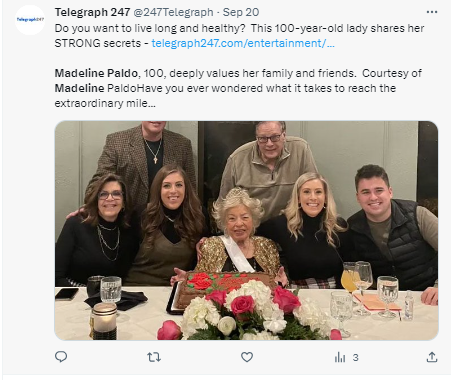Click the reply speech bubble icon
451x380 pixels.
(x=61, y=357)
